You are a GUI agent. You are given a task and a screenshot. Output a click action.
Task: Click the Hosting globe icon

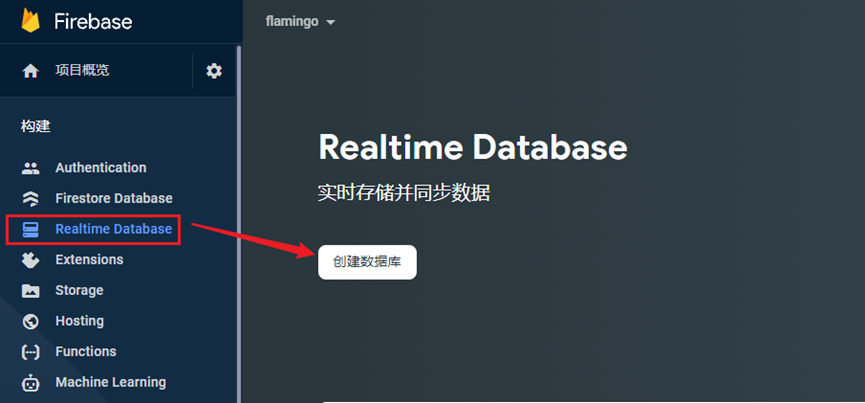30,321
